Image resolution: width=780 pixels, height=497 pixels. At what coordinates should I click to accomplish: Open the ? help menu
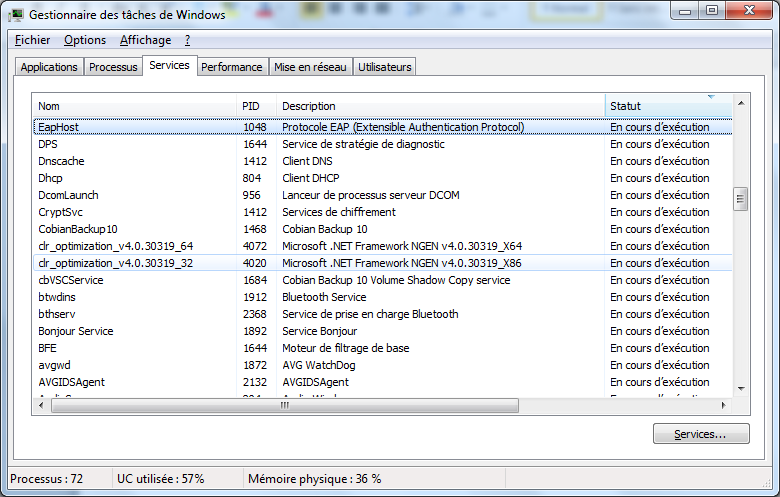(x=187, y=40)
